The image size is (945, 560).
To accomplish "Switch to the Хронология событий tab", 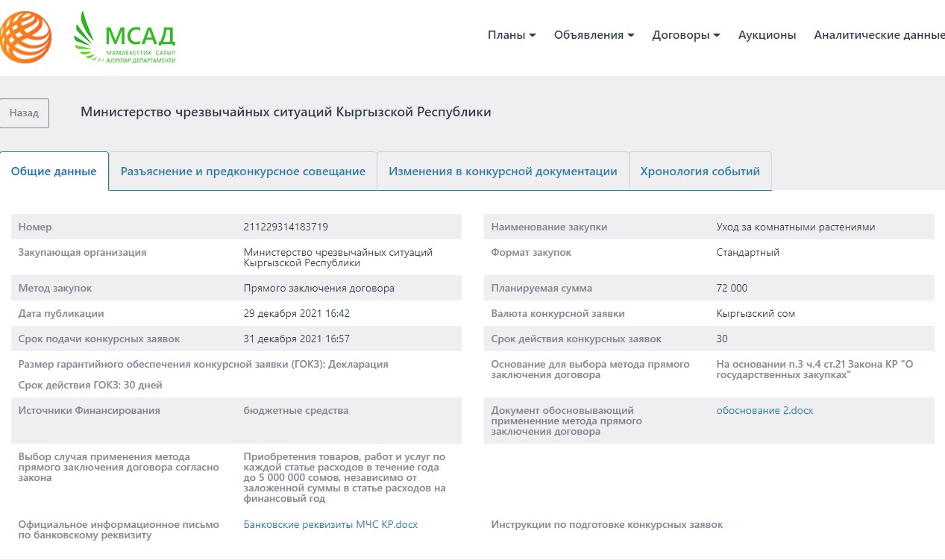I will [700, 172].
